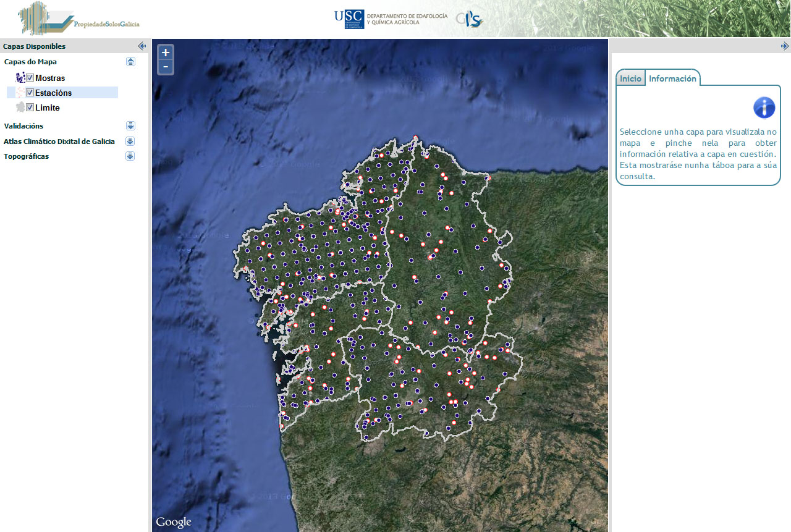Image resolution: width=791 pixels, height=532 pixels.
Task: Uncheck the Limite layer checkbox
Action: click(30, 108)
